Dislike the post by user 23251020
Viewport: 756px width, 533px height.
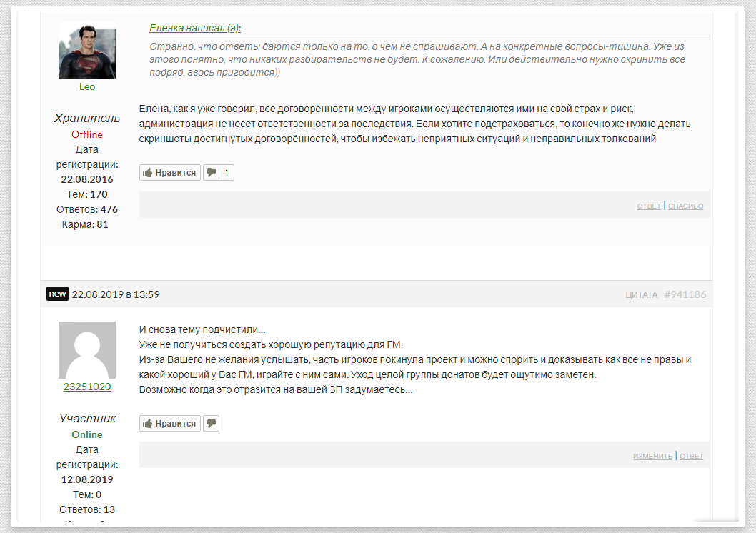[211, 424]
